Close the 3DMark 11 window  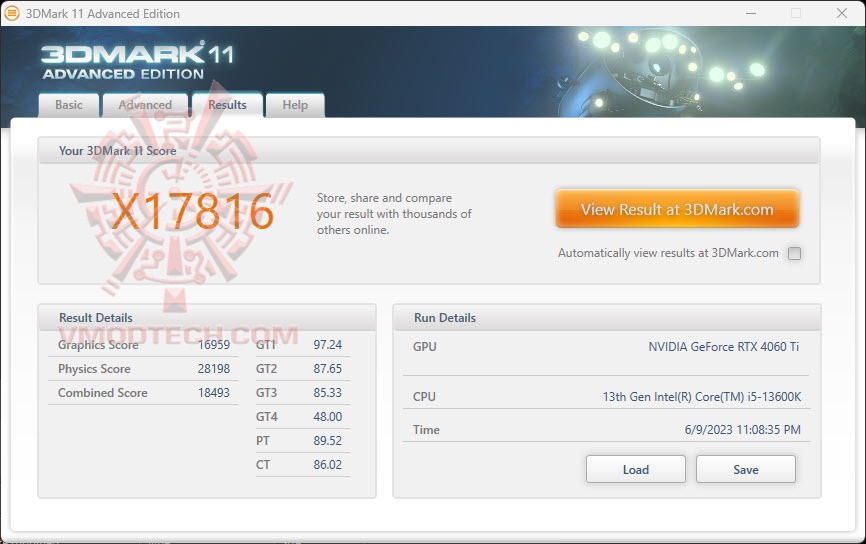[842, 13]
